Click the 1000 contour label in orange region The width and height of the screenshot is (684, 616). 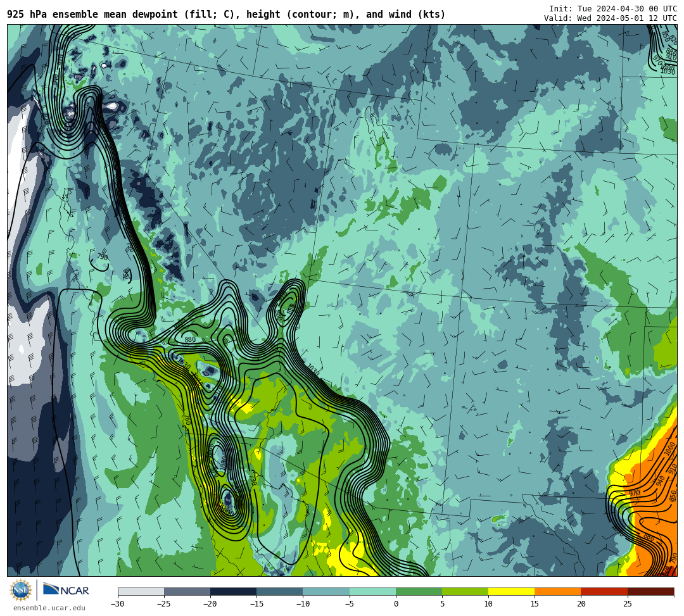click(670, 449)
